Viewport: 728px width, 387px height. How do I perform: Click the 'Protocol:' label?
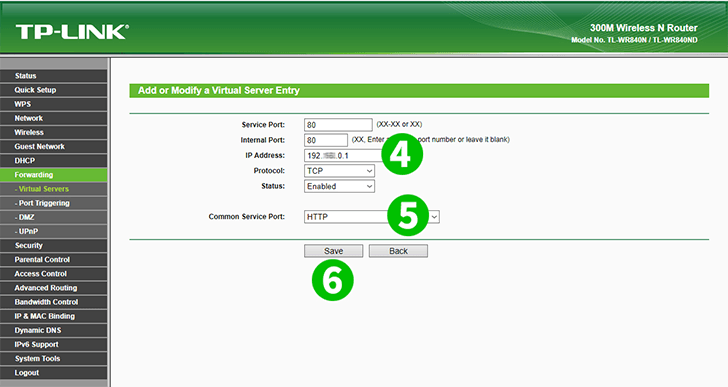pos(269,171)
